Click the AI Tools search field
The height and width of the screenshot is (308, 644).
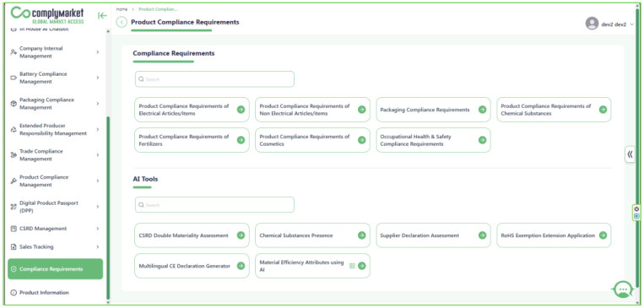click(214, 205)
